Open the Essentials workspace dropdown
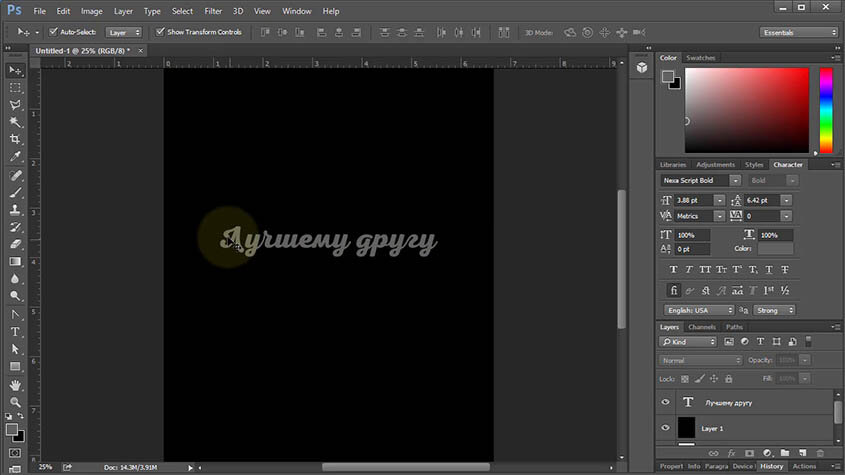Screen dimensions: 845x475 (799, 32)
